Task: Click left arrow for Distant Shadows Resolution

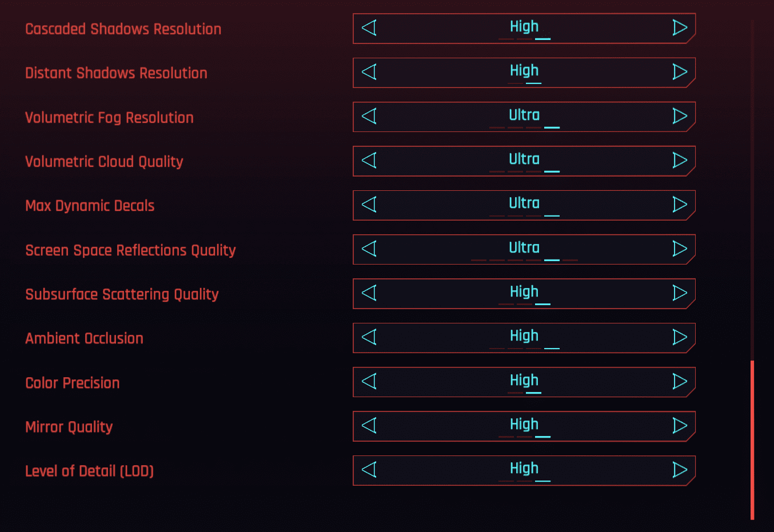Action: click(x=369, y=72)
